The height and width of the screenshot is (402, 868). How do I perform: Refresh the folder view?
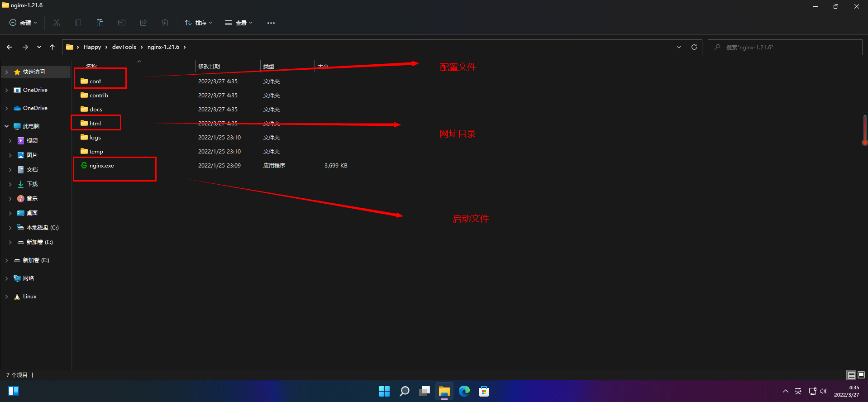(x=694, y=47)
